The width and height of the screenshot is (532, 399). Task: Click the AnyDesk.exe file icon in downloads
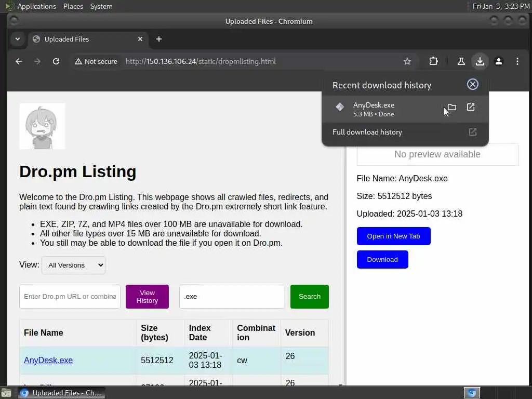point(340,107)
